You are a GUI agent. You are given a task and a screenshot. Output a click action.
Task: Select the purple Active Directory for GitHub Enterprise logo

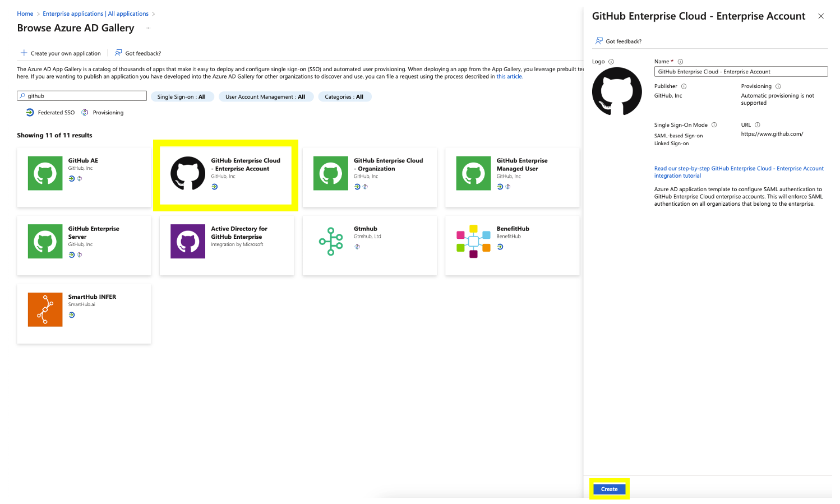point(188,242)
